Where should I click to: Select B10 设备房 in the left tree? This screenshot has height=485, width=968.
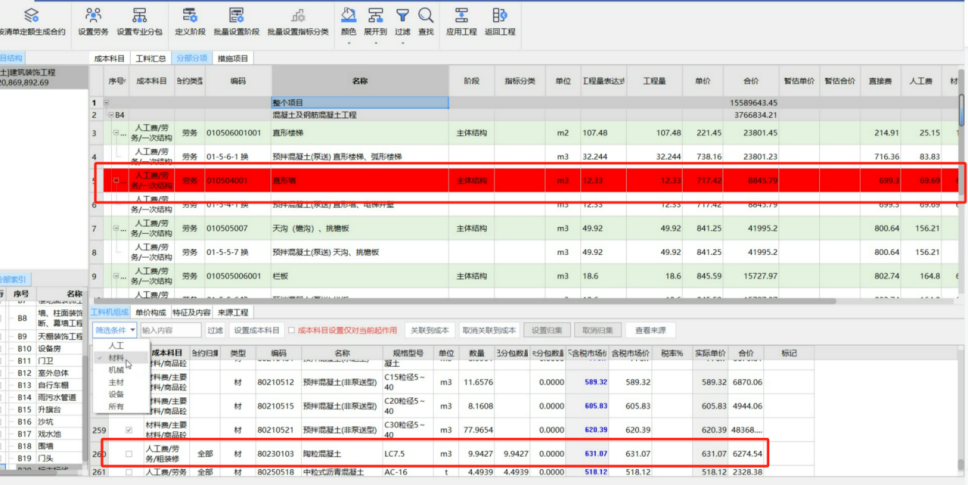pos(47,349)
